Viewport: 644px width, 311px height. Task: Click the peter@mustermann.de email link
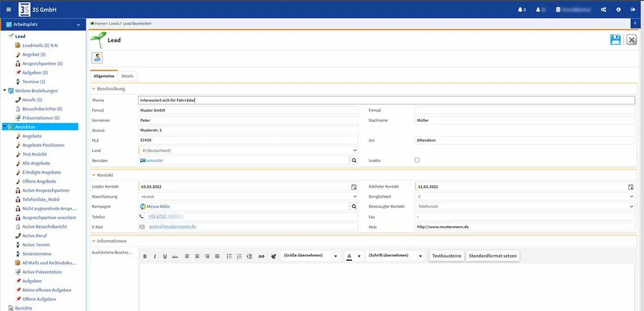coord(172,227)
